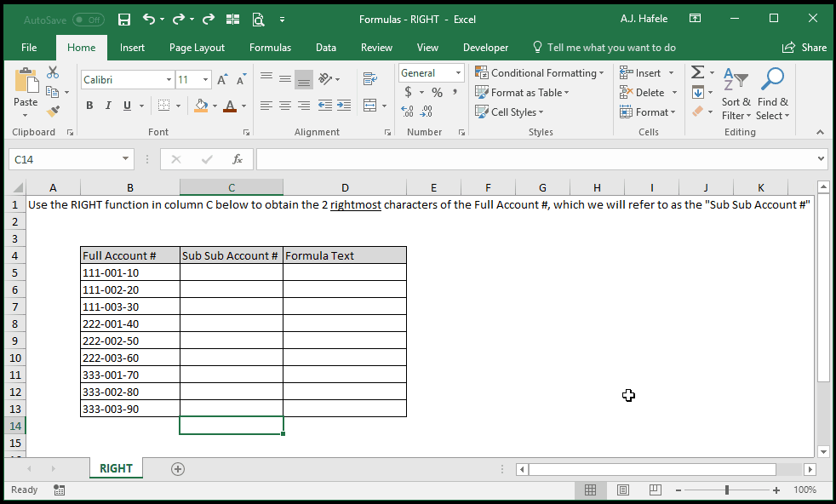Image resolution: width=836 pixels, height=504 pixels.
Task: Click the Decrease Indent icon
Action: pos(324,105)
